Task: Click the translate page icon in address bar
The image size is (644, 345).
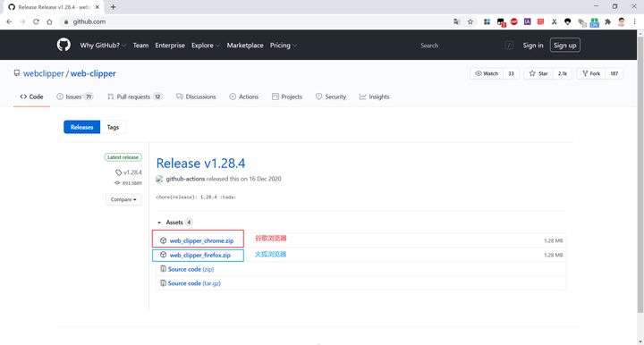Action: pos(457,21)
